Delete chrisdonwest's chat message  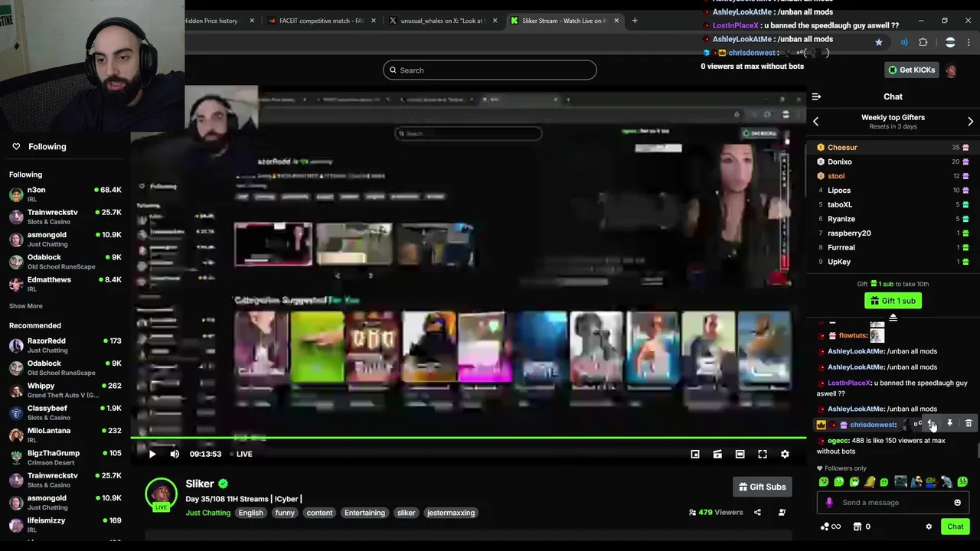(969, 424)
